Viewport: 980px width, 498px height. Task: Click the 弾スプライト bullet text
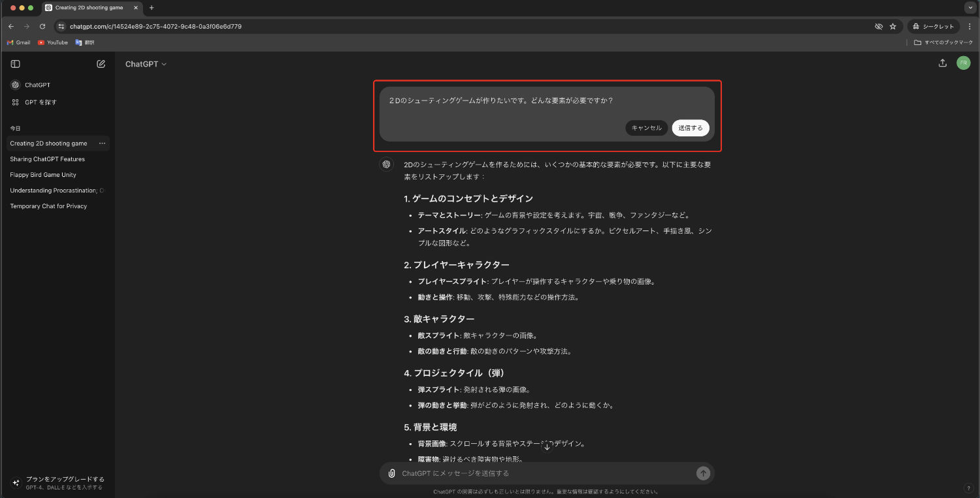[x=474, y=390]
